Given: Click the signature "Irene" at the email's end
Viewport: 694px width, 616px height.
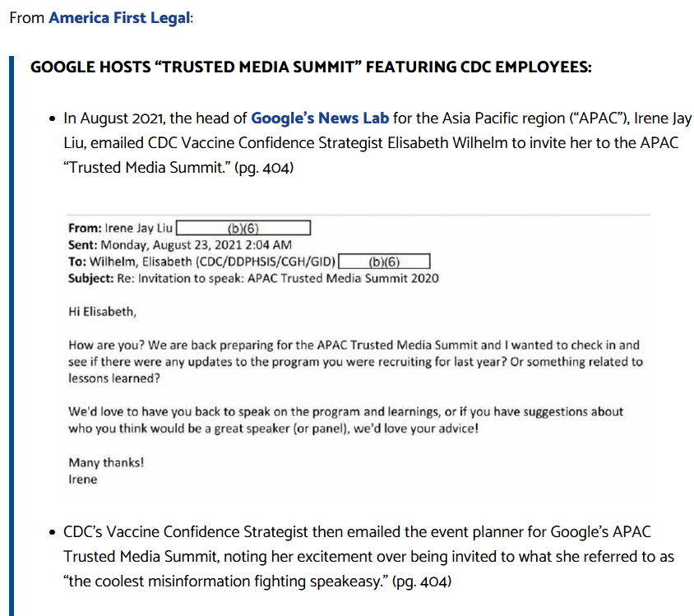Looking at the screenshot, I should 83,479.
